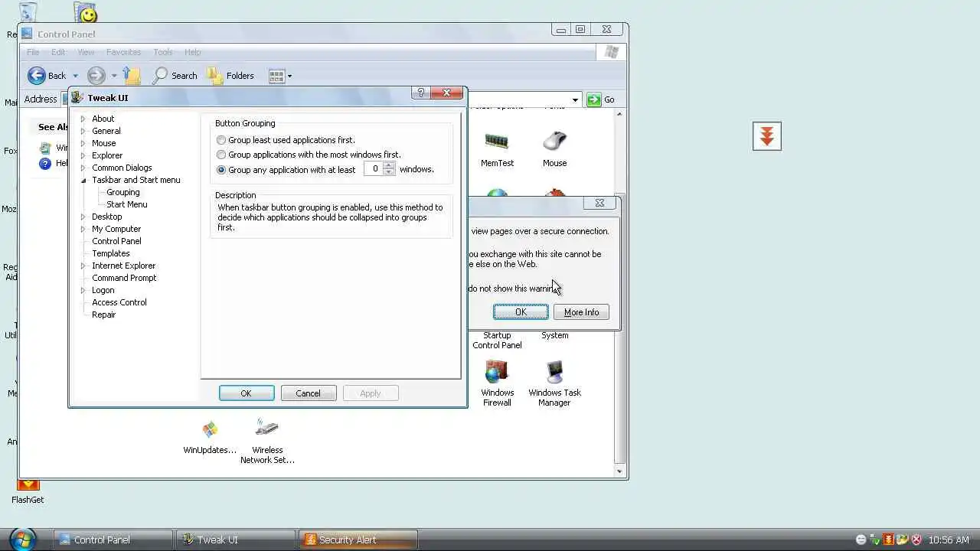
Task: Open the Favorites menu
Action: [x=123, y=52]
